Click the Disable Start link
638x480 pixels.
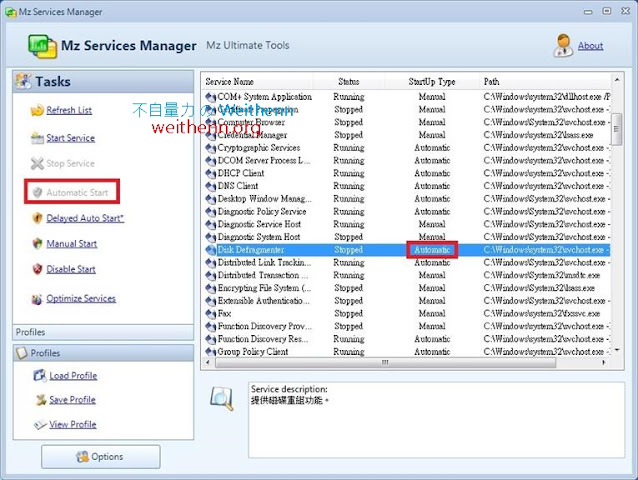tap(71, 269)
